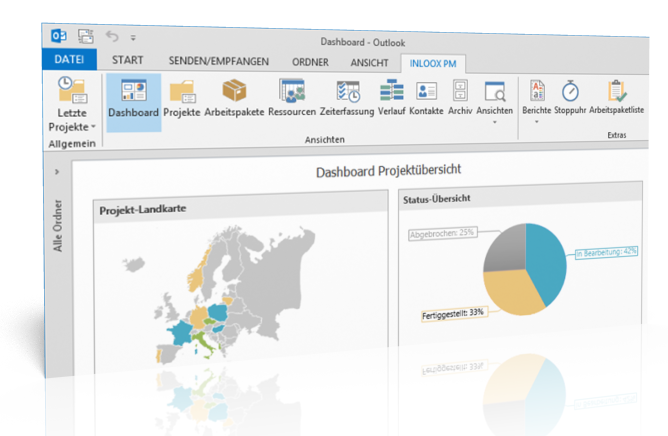This screenshot has height=436, width=668.
Task: Click the Outlook application icon
Action: pyautogui.click(x=59, y=35)
